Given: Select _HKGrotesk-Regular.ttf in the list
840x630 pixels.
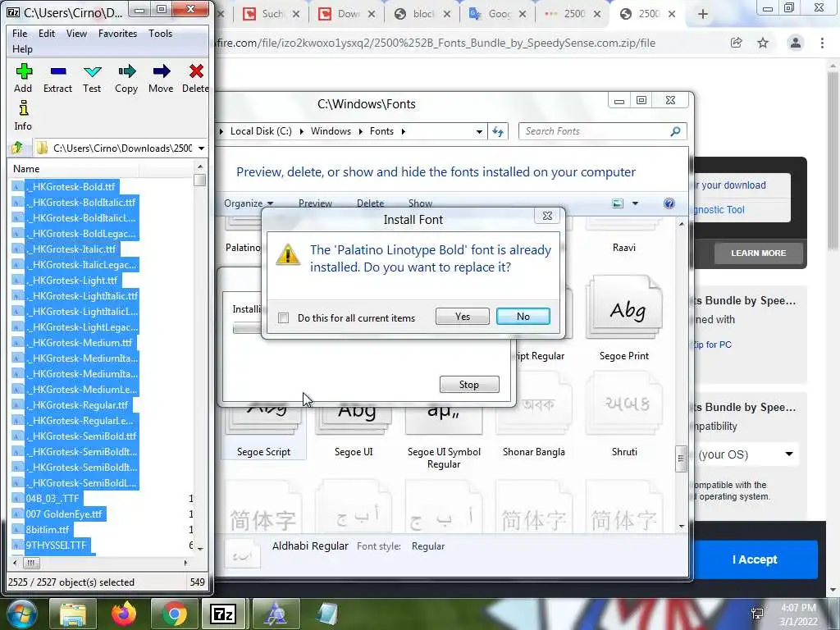Looking at the screenshot, I should (80, 405).
